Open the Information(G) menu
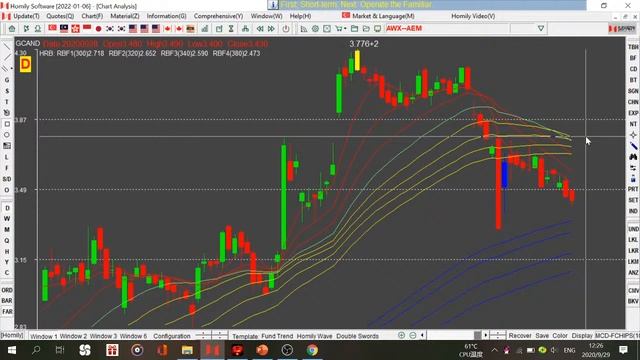The height and width of the screenshot is (360, 640). [166, 16]
